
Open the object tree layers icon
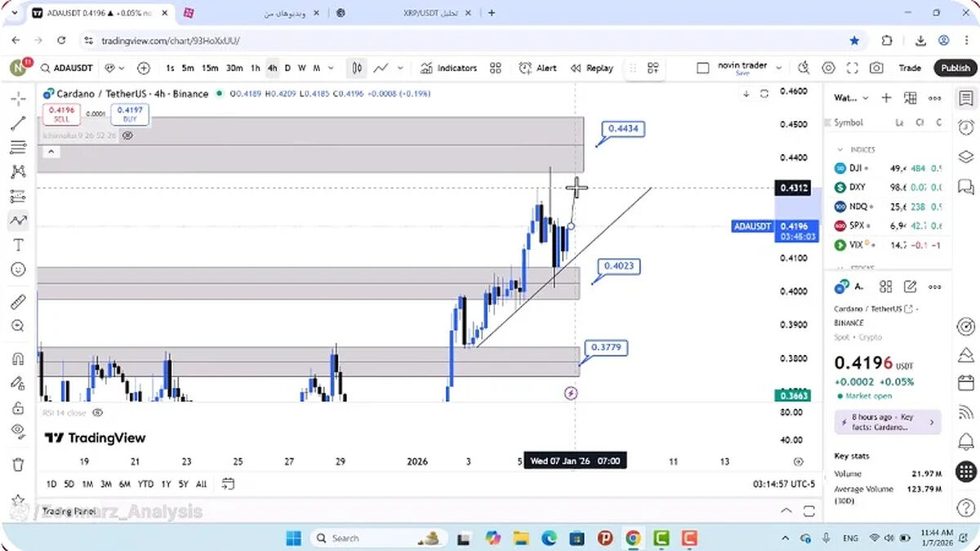[965, 157]
